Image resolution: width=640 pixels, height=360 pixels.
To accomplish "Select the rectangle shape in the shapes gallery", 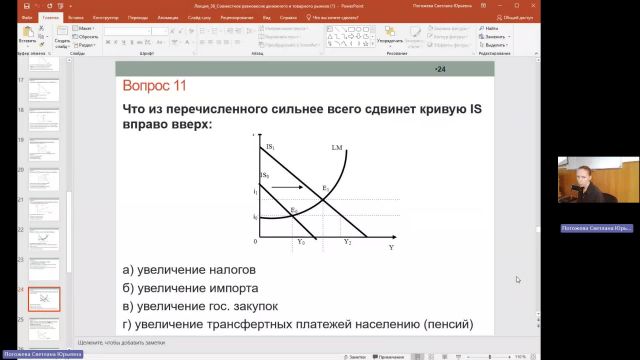I will pos(351,29).
